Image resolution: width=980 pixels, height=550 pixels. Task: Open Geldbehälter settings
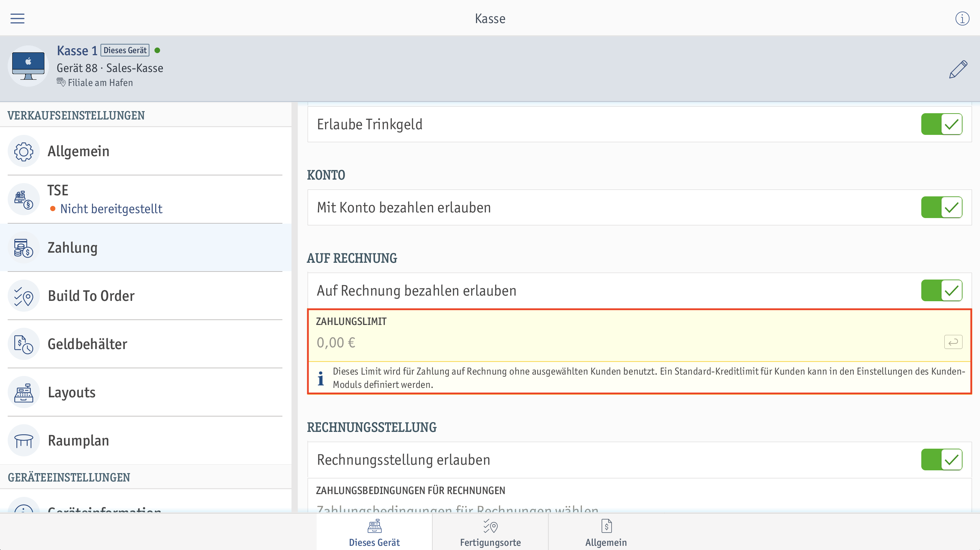(x=145, y=344)
